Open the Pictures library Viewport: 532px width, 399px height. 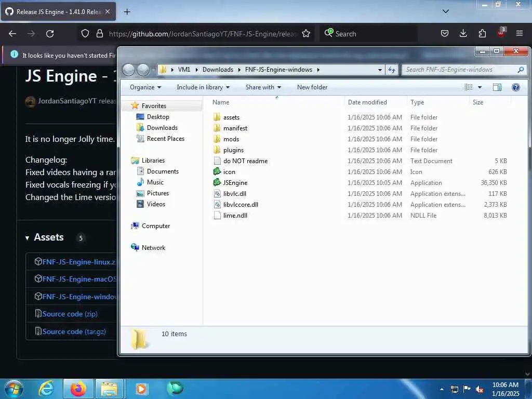click(157, 193)
